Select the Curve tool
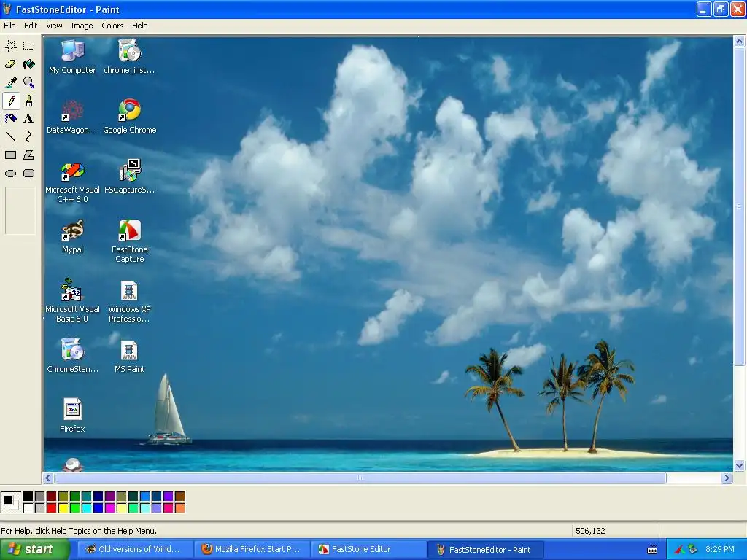Image resolution: width=747 pixels, height=560 pixels. 29,137
